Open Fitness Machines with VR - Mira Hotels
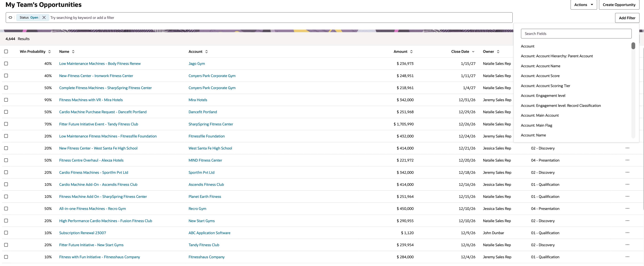The width and height of the screenshot is (644, 266). point(91,100)
